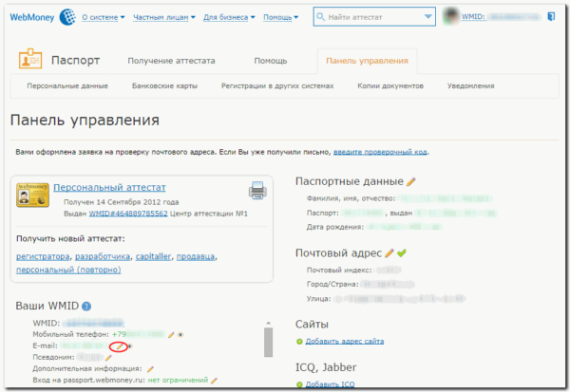Open the Помощь tab beside Паспорт

point(271,61)
